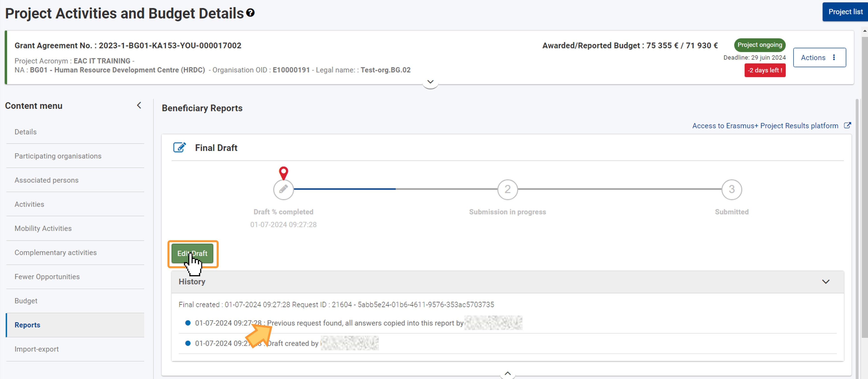Open Access to Erasmus+ Project Results platform link
Image resolution: width=868 pixels, height=379 pixels.
[x=765, y=126]
